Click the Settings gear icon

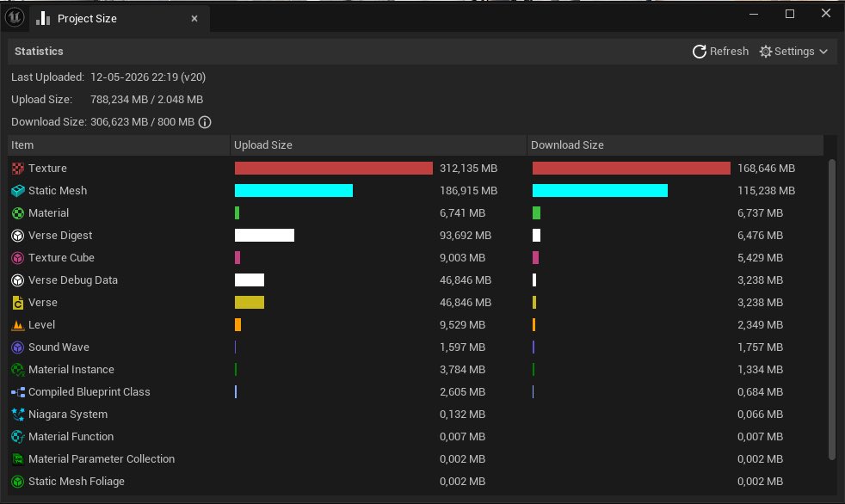(x=765, y=51)
